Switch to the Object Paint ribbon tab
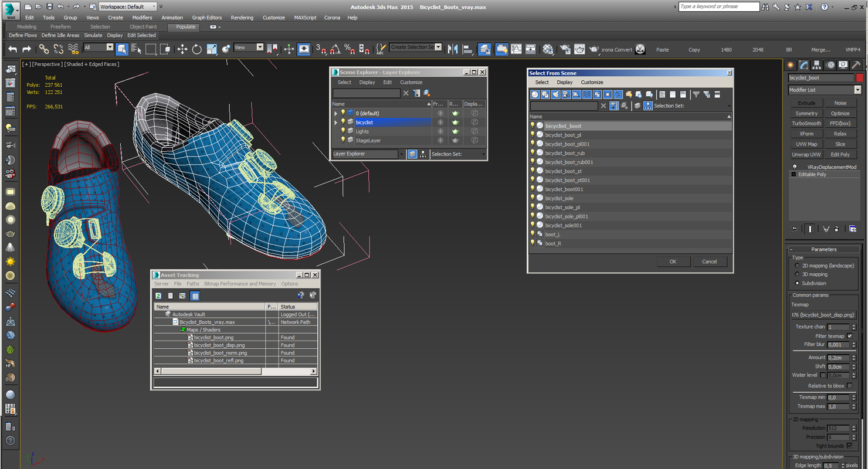868x469 pixels. coord(143,27)
